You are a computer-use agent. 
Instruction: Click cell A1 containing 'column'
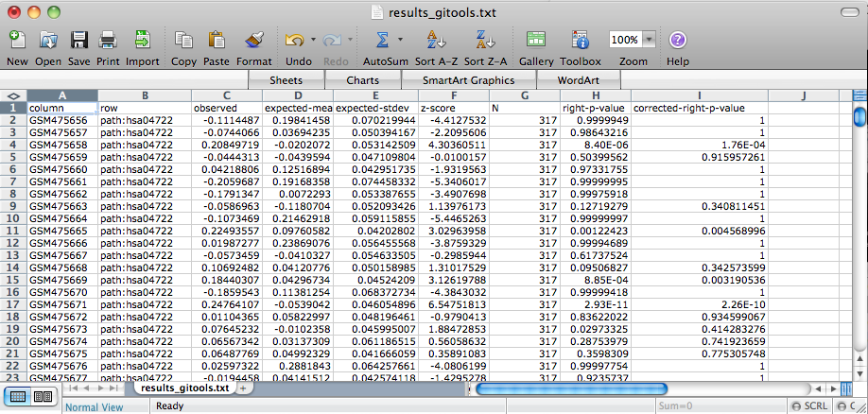coord(62,108)
